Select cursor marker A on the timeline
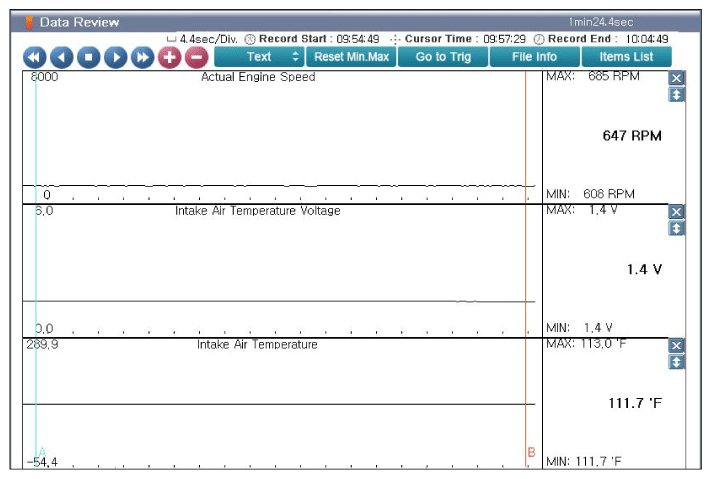711x479 pixels. (41, 452)
